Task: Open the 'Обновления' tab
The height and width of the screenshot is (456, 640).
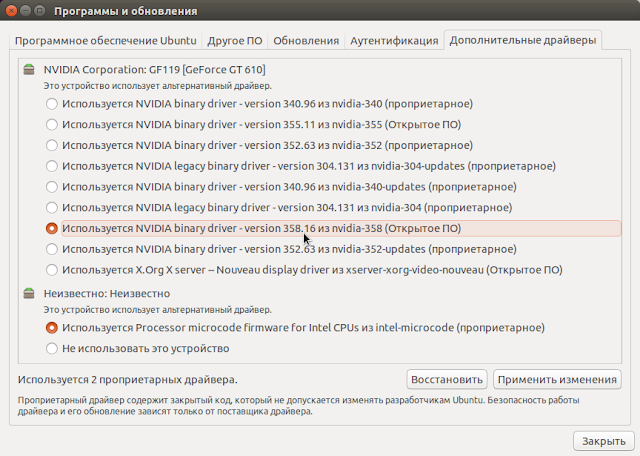Action: coord(306,41)
